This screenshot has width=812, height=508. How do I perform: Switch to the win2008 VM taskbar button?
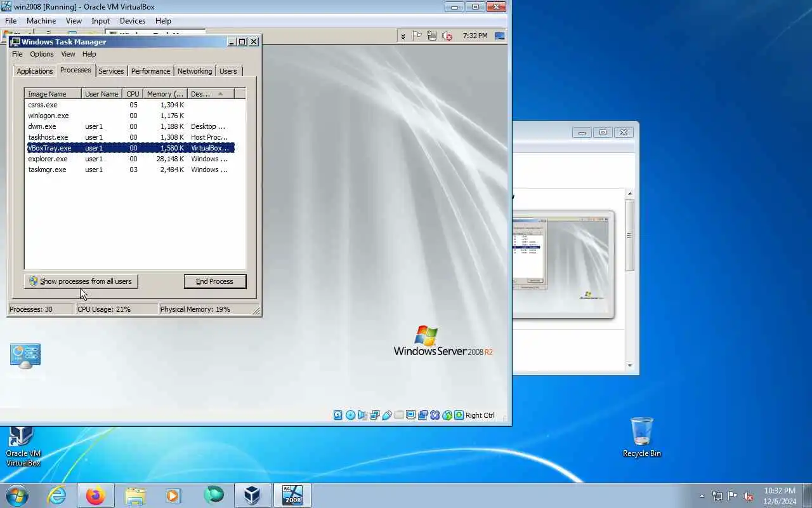(x=292, y=495)
